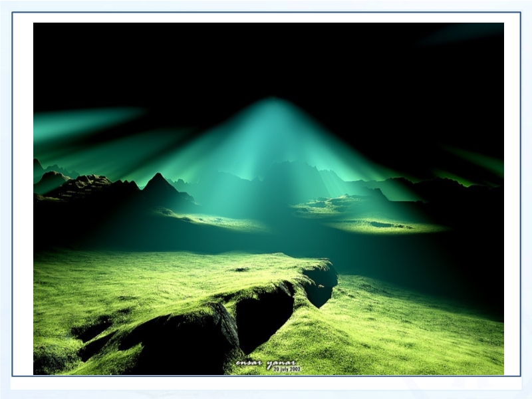Image resolution: width=532 pixels, height=399 pixels.
Task: Click the "20 july 2002" date caption
Action: 287,369
